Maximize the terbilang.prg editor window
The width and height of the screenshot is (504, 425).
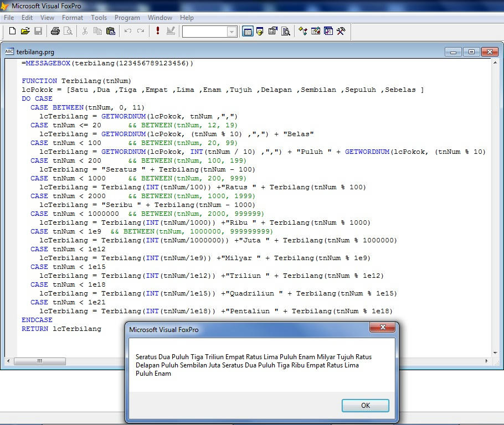pos(471,51)
